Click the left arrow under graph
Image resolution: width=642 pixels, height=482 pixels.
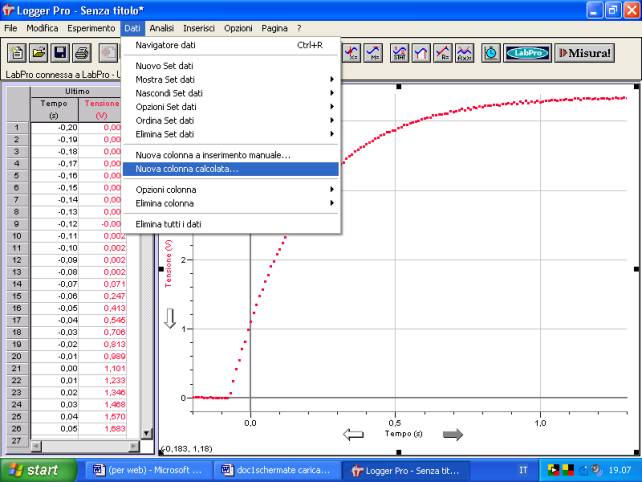(x=353, y=434)
